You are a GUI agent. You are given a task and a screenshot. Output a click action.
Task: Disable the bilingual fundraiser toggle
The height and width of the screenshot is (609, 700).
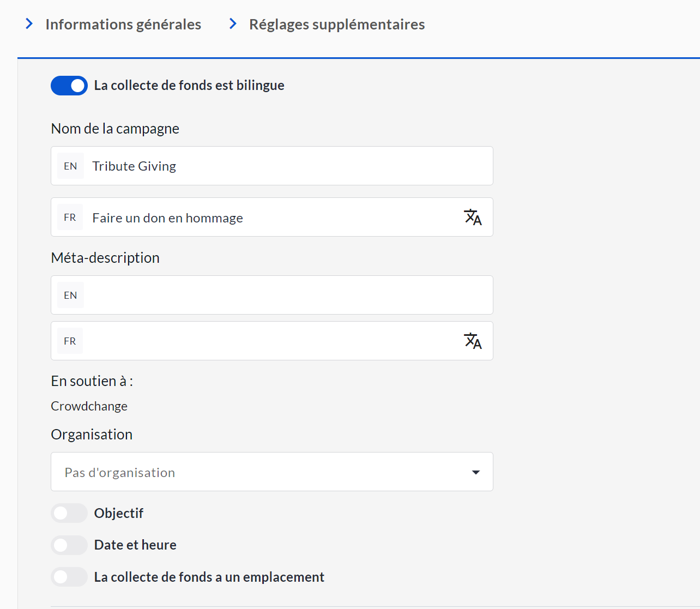pos(69,86)
